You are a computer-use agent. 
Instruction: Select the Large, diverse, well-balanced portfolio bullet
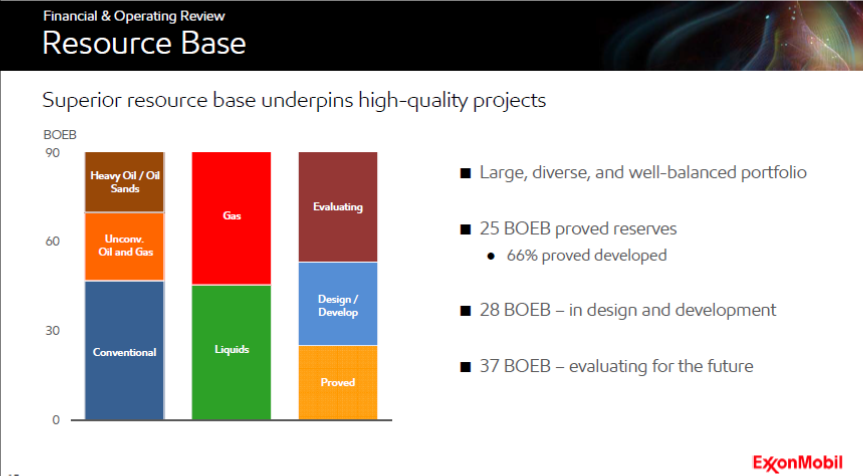[x=642, y=172]
